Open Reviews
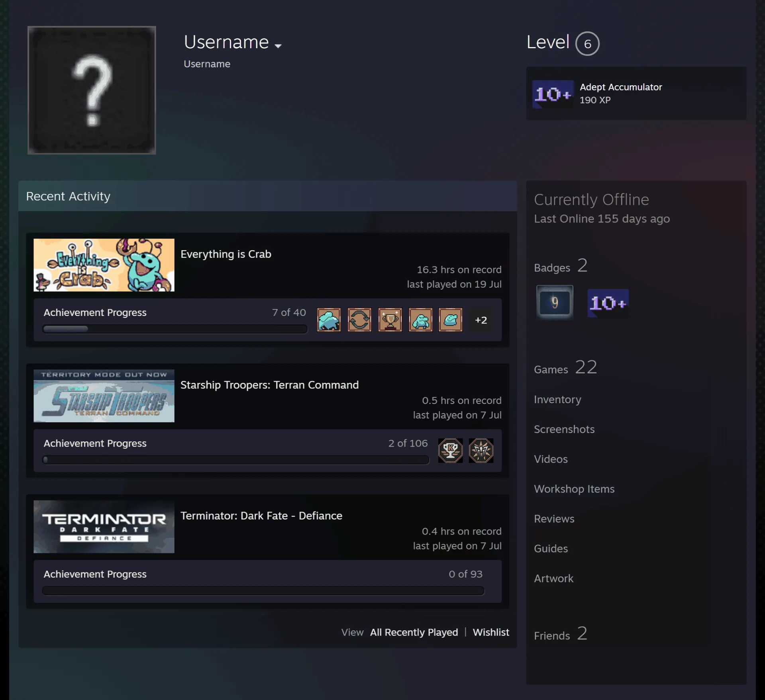The width and height of the screenshot is (765, 700). coord(554,519)
